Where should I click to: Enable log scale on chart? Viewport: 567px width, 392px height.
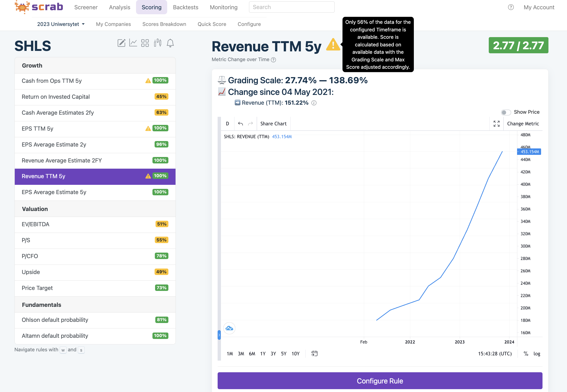click(537, 353)
